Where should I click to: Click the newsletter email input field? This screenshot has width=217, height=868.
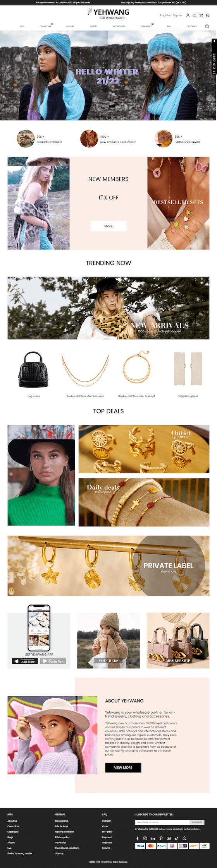(x=162, y=822)
